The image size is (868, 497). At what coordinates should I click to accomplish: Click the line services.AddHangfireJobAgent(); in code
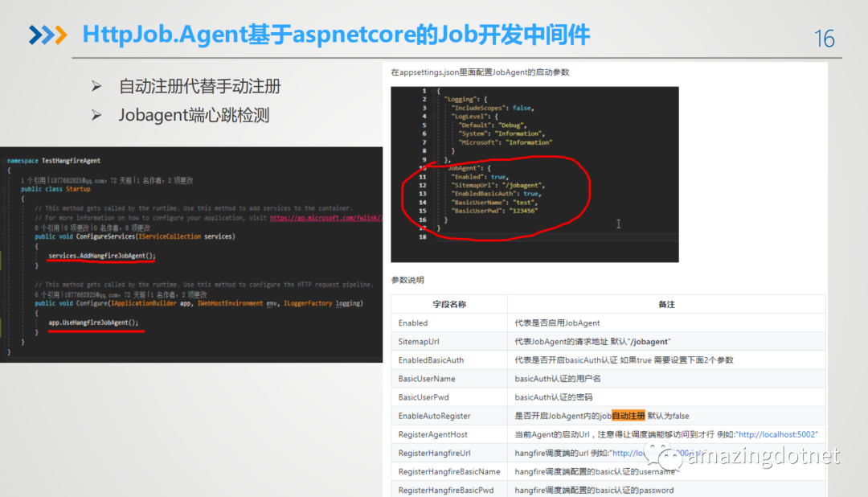tap(102, 256)
